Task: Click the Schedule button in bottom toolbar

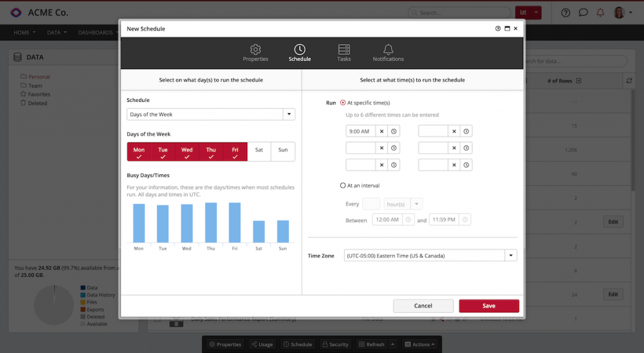Action: coord(297,344)
